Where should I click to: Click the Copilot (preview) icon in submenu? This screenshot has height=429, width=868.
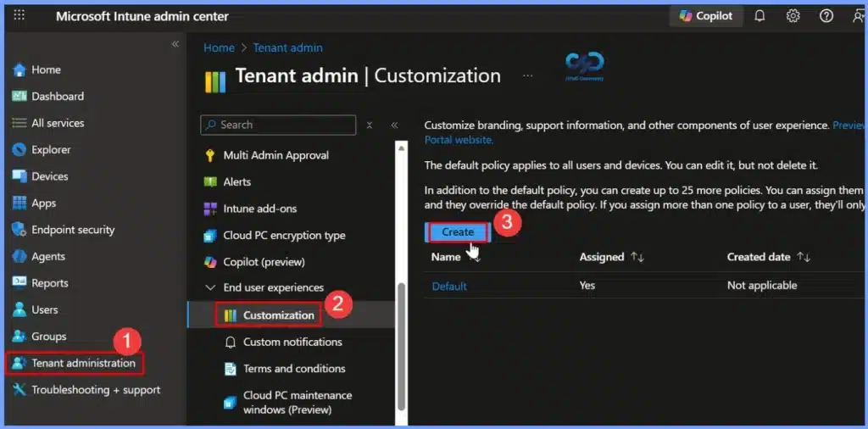210,262
